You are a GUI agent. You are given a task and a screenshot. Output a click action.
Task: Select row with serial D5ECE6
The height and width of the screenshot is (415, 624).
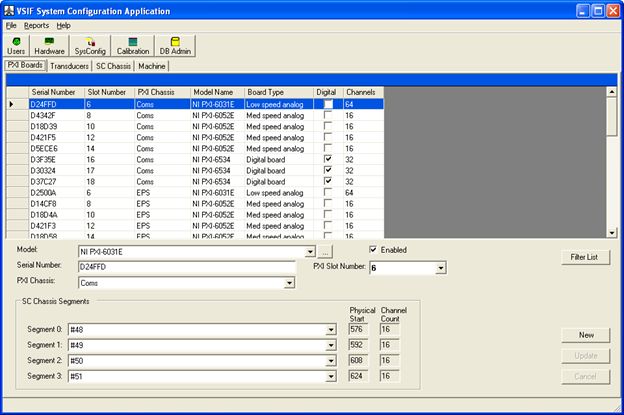pyautogui.click(x=195, y=148)
